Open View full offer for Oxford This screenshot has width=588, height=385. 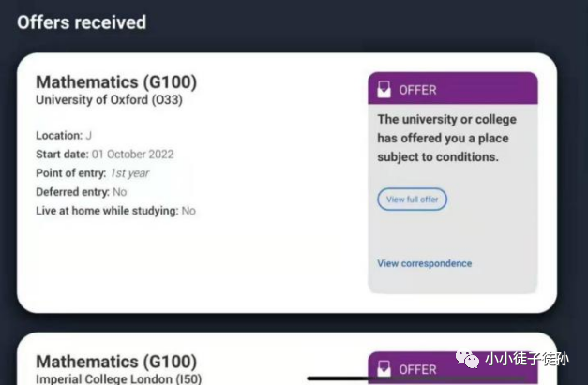(x=412, y=200)
